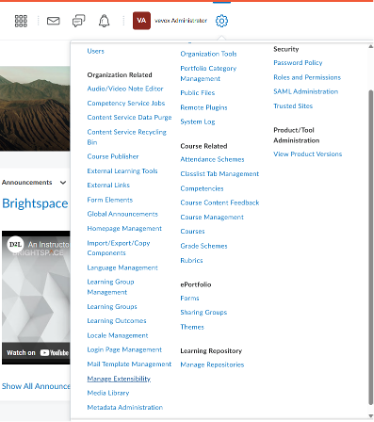Open System Log
This screenshot has width=374, height=422.
click(198, 122)
